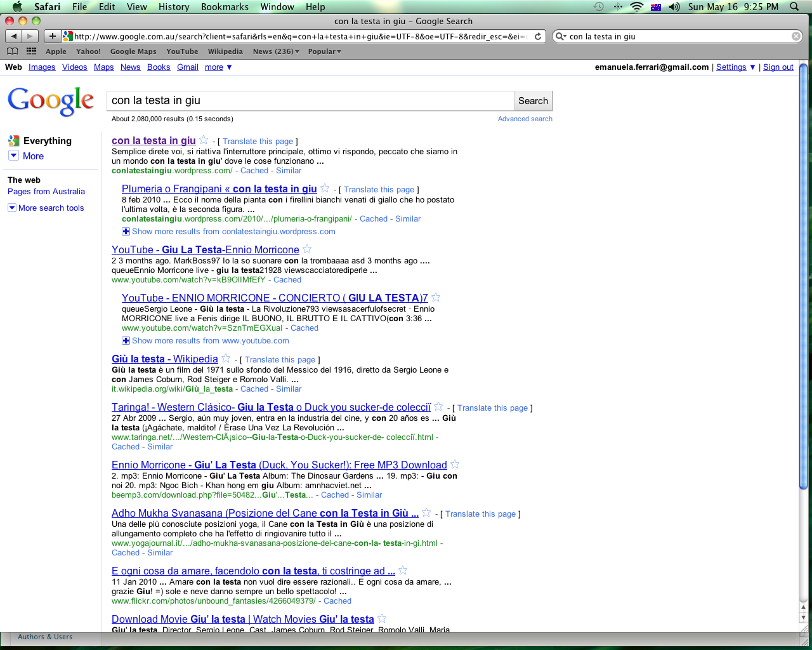Toggle star on Ennio Morricone MP3 Download result

click(455, 465)
